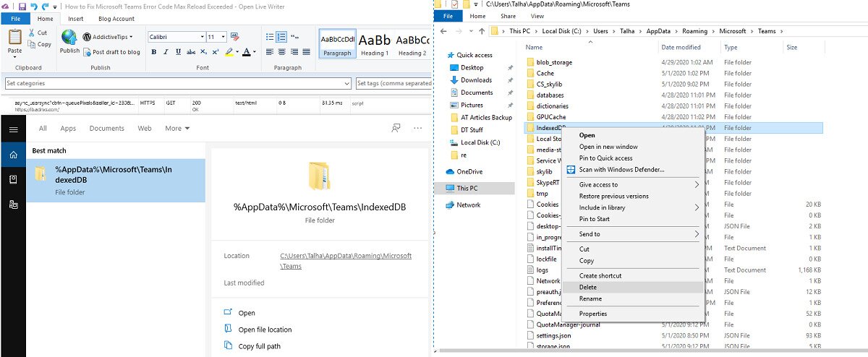Justify paragraph text

305,52
